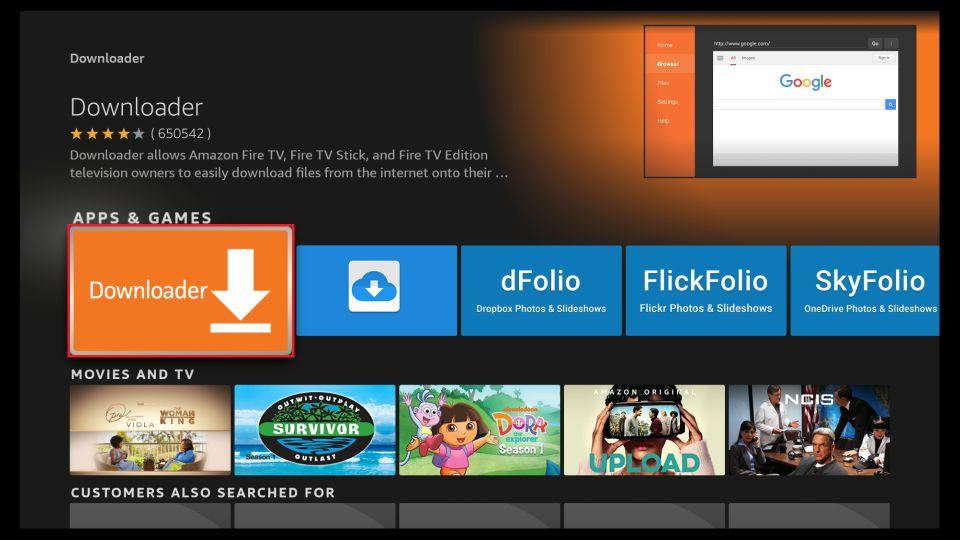Click the Downloader description text

[x=288, y=164]
